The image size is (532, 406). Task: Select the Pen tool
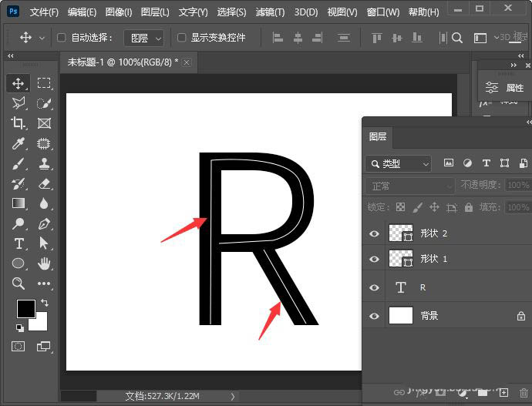[44, 223]
